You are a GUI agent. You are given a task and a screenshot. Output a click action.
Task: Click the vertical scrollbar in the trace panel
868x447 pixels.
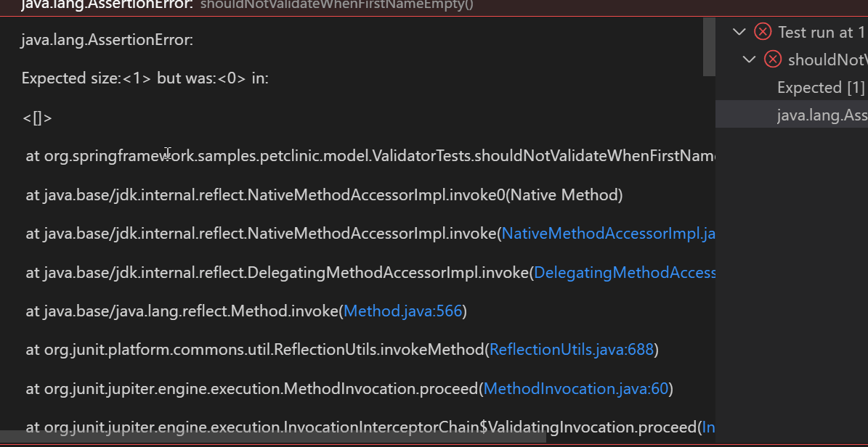tap(710, 47)
